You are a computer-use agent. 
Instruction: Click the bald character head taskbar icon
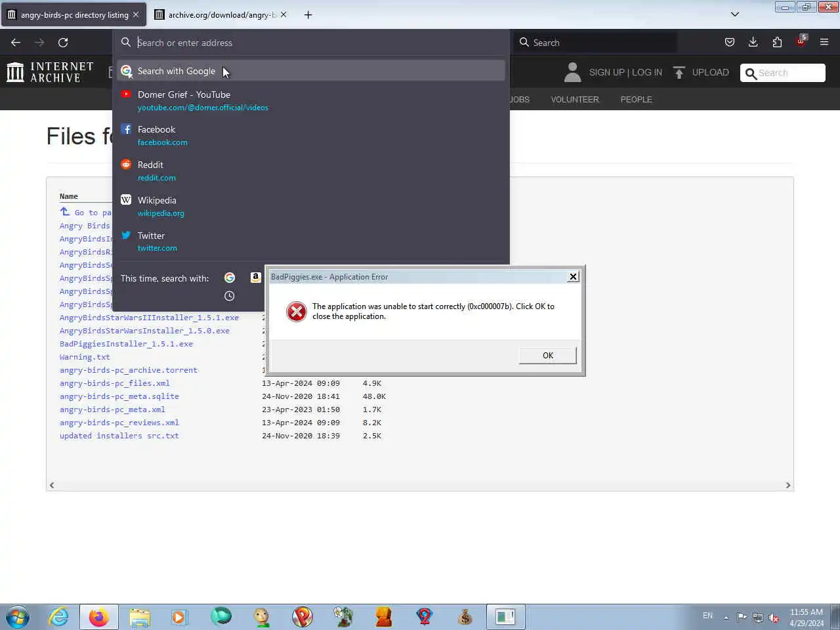[261, 617]
